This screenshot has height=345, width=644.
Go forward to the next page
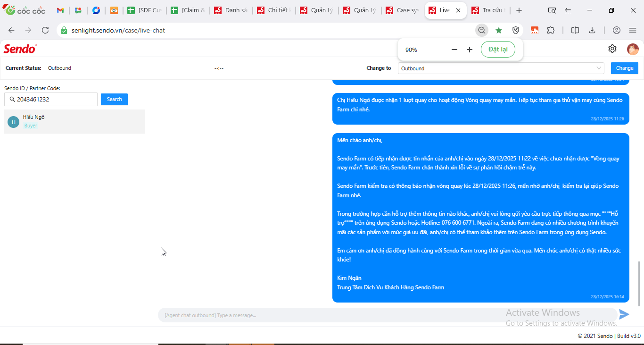(x=28, y=30)
